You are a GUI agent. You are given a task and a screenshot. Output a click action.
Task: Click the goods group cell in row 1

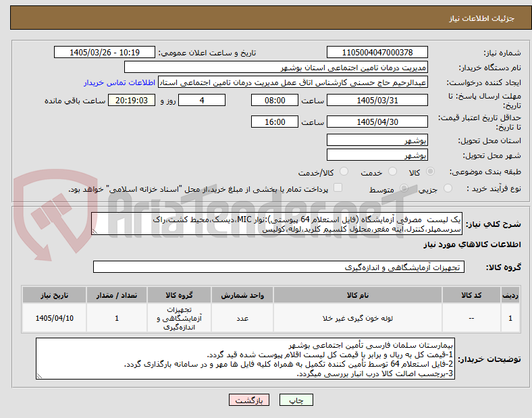pos(179,318)
